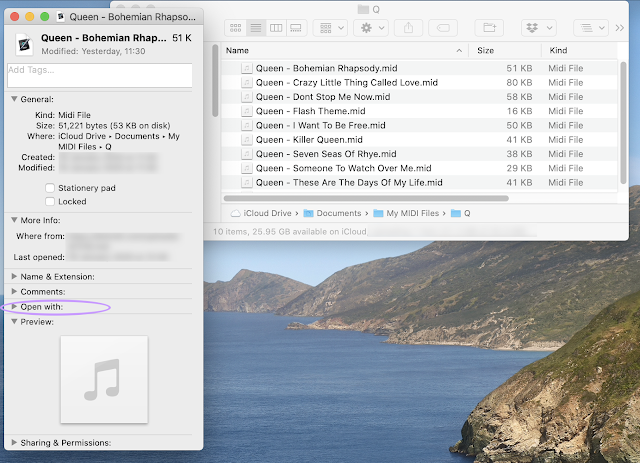Viewport: 640px width, 463px height.
Task: Click the 80 KB size cell
Action: click(x=519, y=82)
